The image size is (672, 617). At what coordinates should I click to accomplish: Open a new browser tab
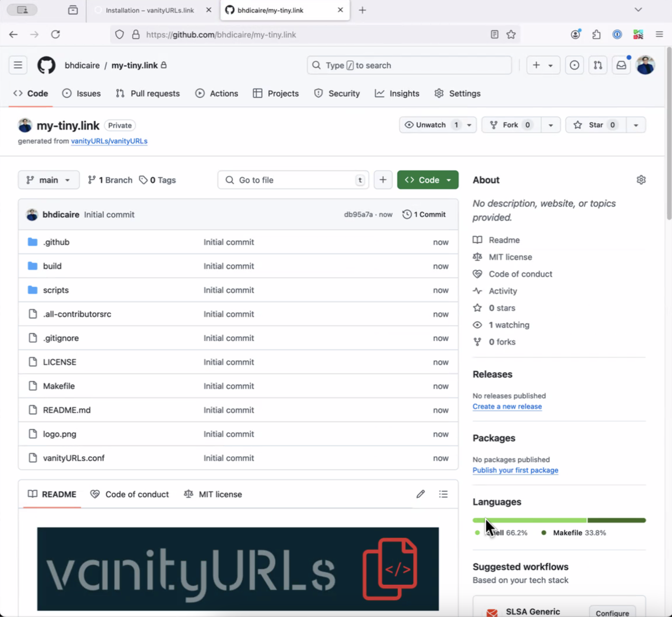(x=362, y=10)
